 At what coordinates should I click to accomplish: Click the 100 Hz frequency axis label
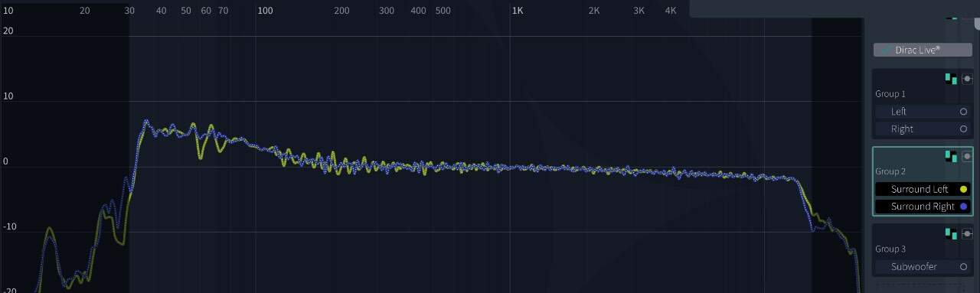(265, 11)
